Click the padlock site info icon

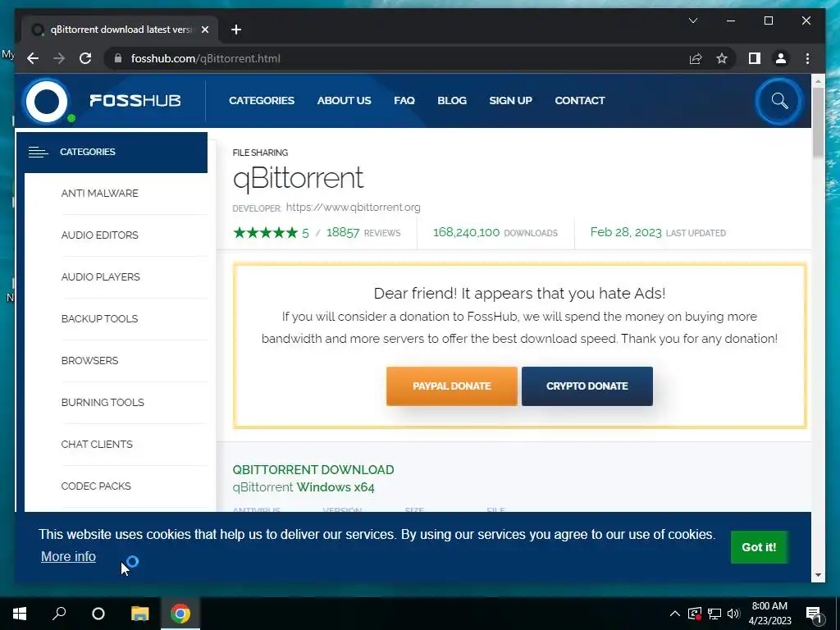[118, 58]
